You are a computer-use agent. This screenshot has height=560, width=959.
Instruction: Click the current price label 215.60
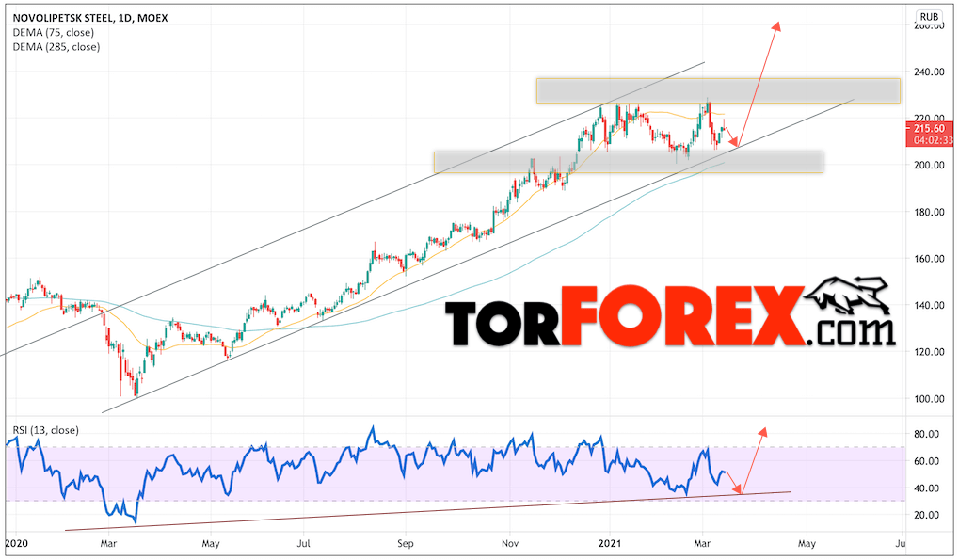pyautogui.click(x=929, y=128)
